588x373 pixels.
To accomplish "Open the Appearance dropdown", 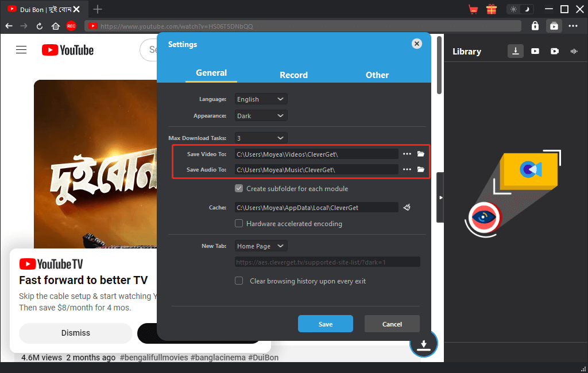I will tap(261, 116).
